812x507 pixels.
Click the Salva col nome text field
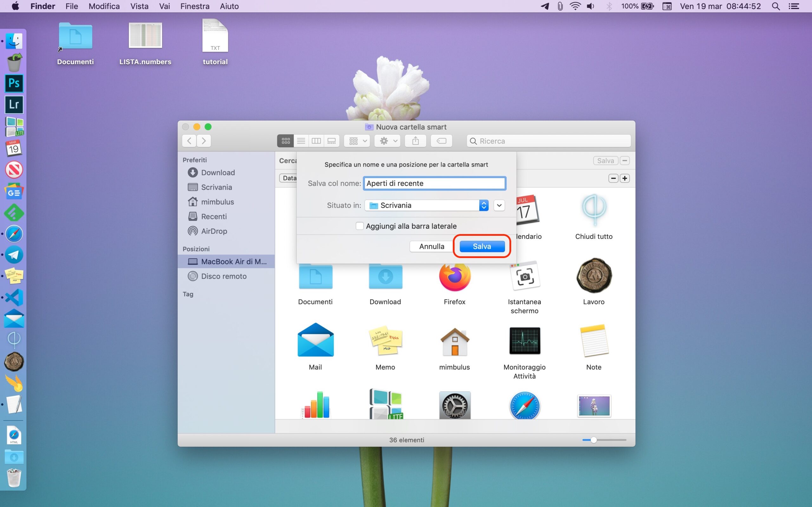[x=435, y=183]
